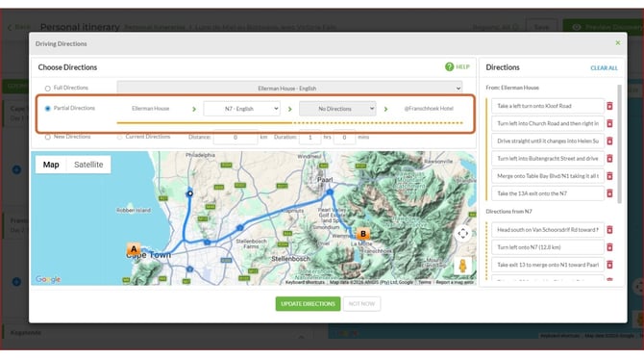Screen dimensions: 644x358
Task: Open the 'No Directions' dropdown
Action: 337,109
